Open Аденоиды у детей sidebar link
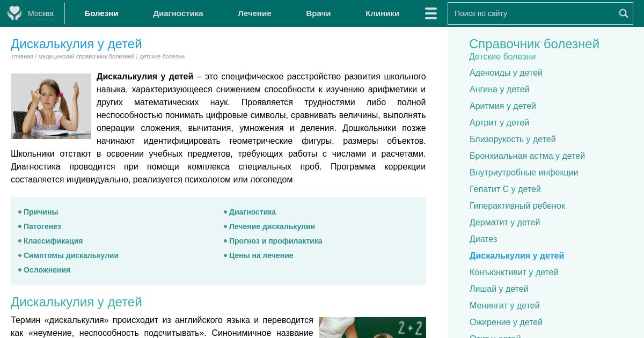 (x=506, y=72)
